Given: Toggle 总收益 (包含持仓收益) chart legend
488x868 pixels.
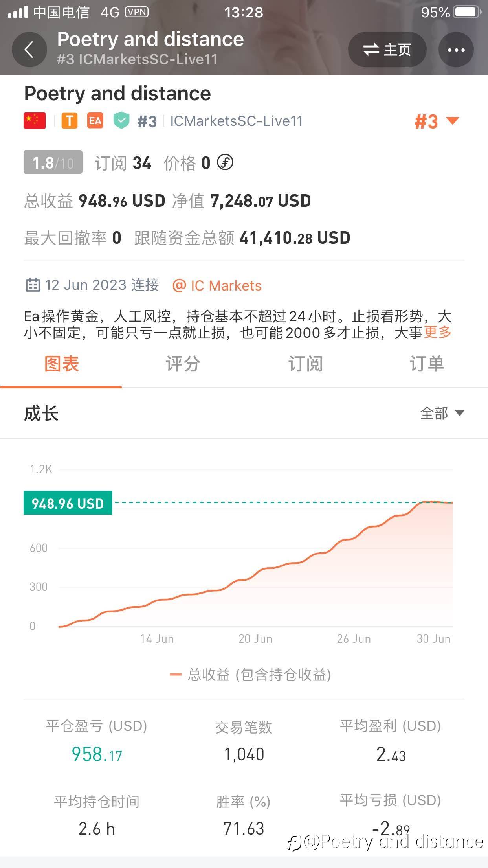Looking at the screenshot, I should [x=251, y=675].
